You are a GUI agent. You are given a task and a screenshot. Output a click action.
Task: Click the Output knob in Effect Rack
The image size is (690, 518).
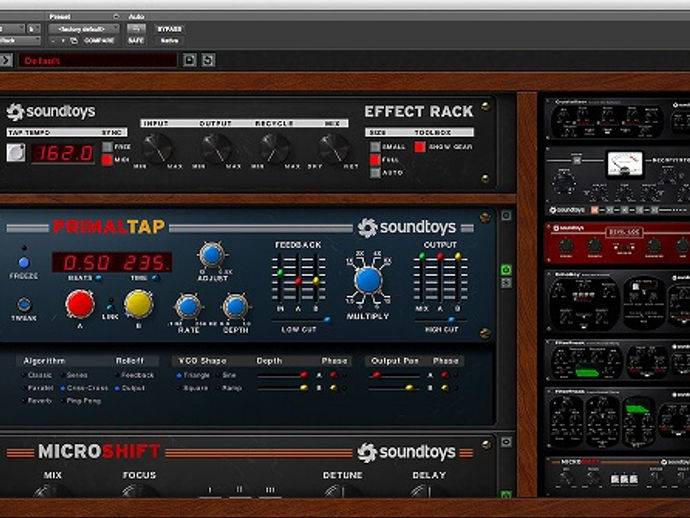(x=216, y=148)
